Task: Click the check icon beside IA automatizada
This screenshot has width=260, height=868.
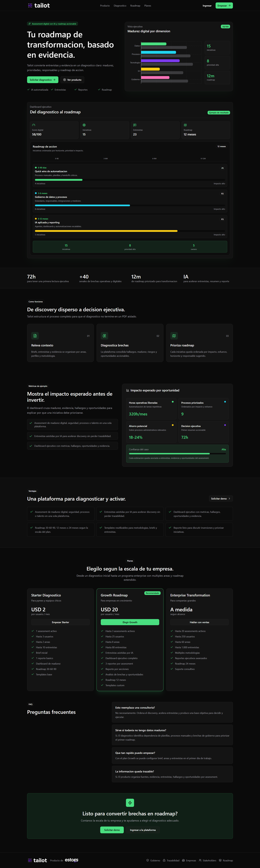Action: [x=28, y=90]
